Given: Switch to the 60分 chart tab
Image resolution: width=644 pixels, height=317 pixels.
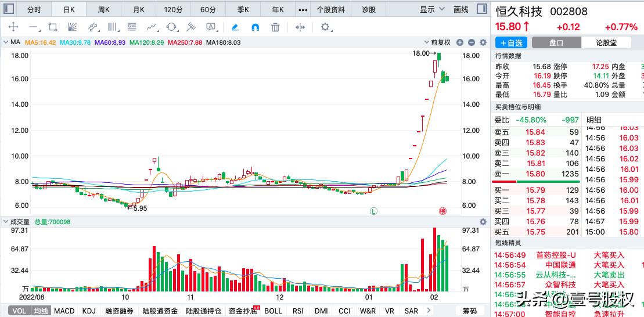Looking at the screenshot, I should coord(208,9).
